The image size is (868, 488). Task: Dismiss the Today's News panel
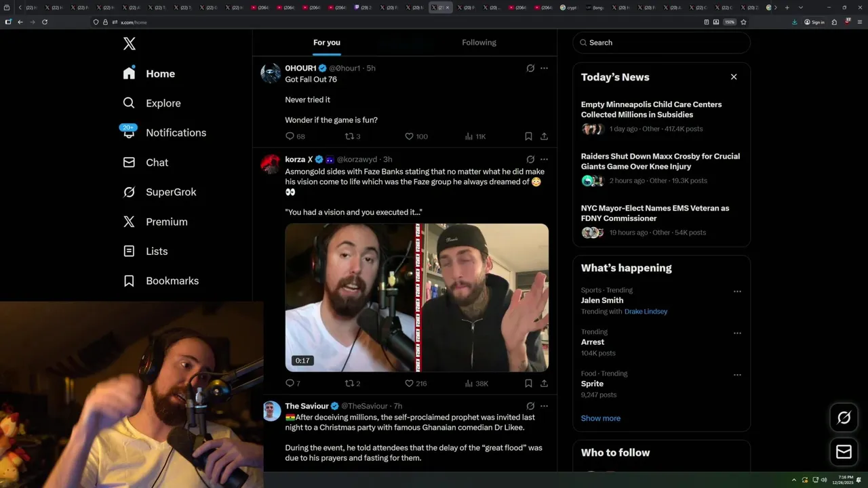pyautogui.click(x=734, y=77)
